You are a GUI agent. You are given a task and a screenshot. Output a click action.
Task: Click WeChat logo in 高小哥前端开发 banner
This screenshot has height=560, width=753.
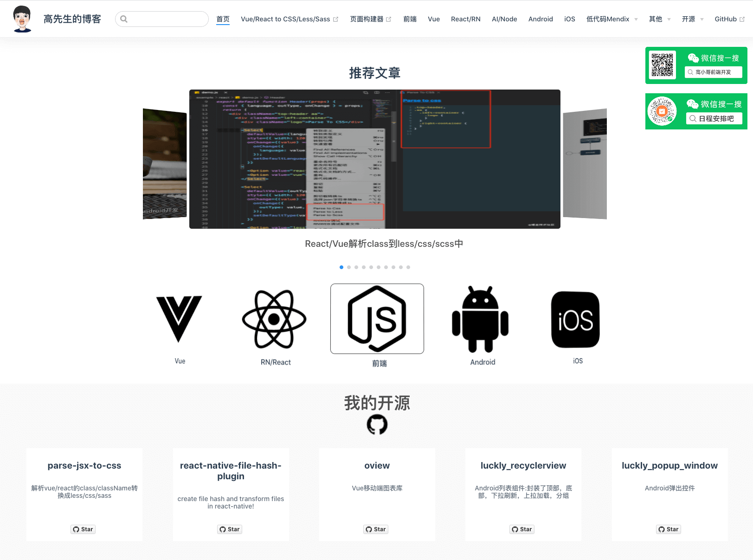693,58
